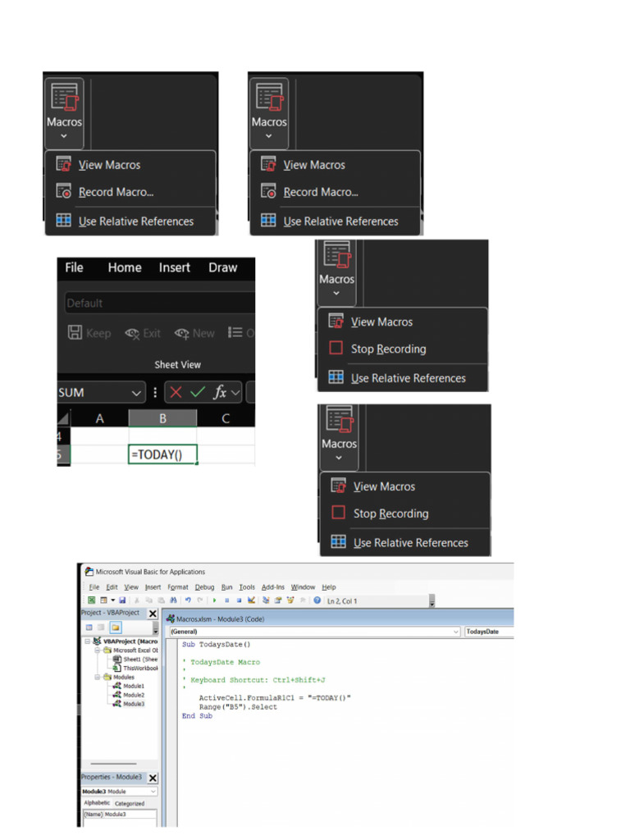Click the 'Range("B5").Select' code line
Image resolution: width=630 pixels, height=840 pixels.
(238, 707)
